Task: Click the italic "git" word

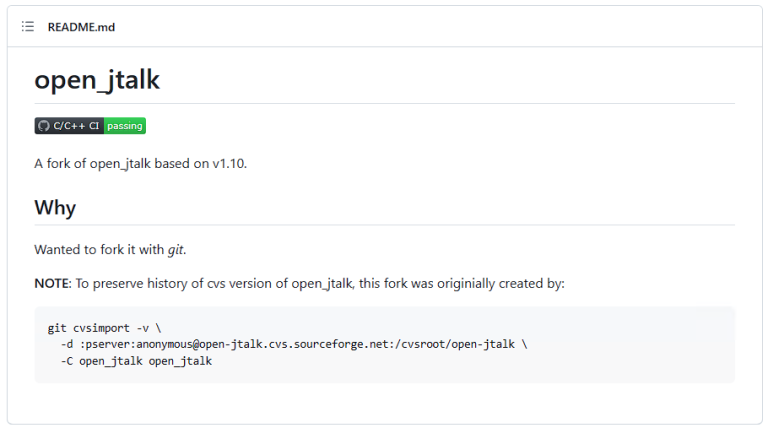Action: pyautogui.click(x=174, y=249)
